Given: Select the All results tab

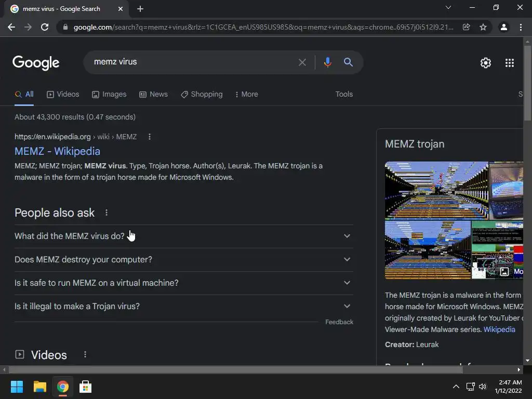Looking at the screenshot, I should [x=24, y=95].
